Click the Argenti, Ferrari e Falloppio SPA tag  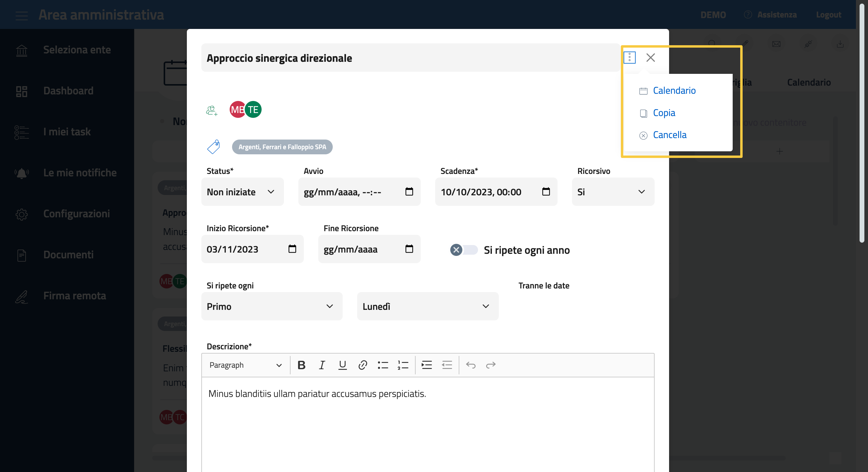point(282,147)
